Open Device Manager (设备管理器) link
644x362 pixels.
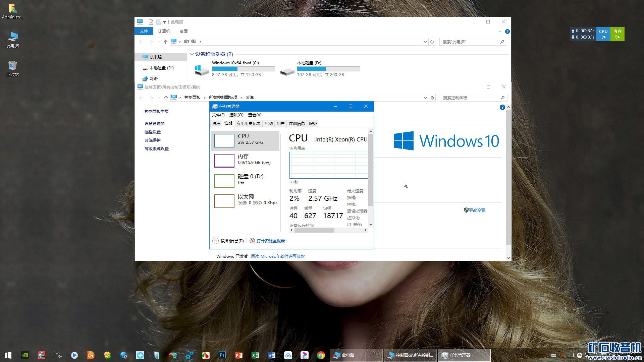pyautogui.click(x=155, y=123)
